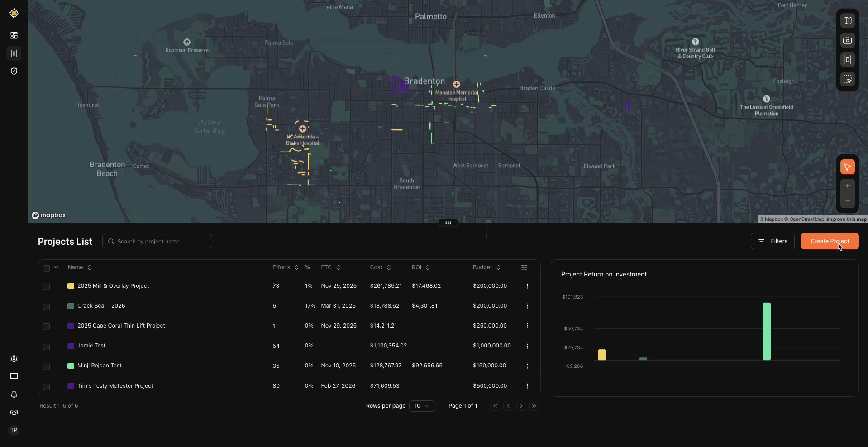Click the yellow swatch beside 2025 Mill & Overlay Project

pos(70,286)
